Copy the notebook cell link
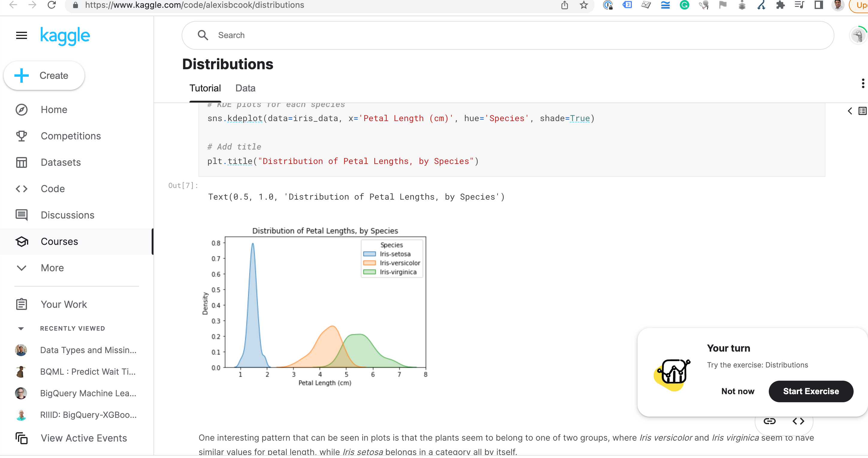This screenshot has height=458, width=868. tap(770, 421)
